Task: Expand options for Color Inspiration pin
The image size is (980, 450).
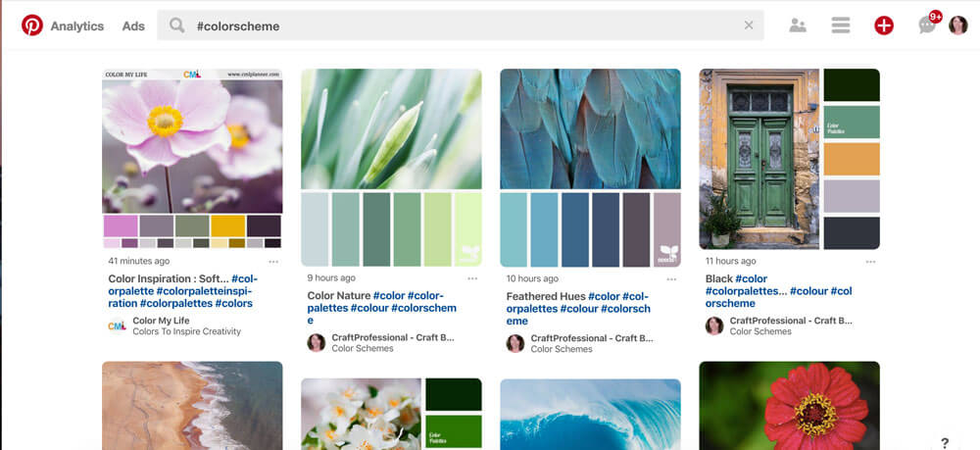Action: 273,262
